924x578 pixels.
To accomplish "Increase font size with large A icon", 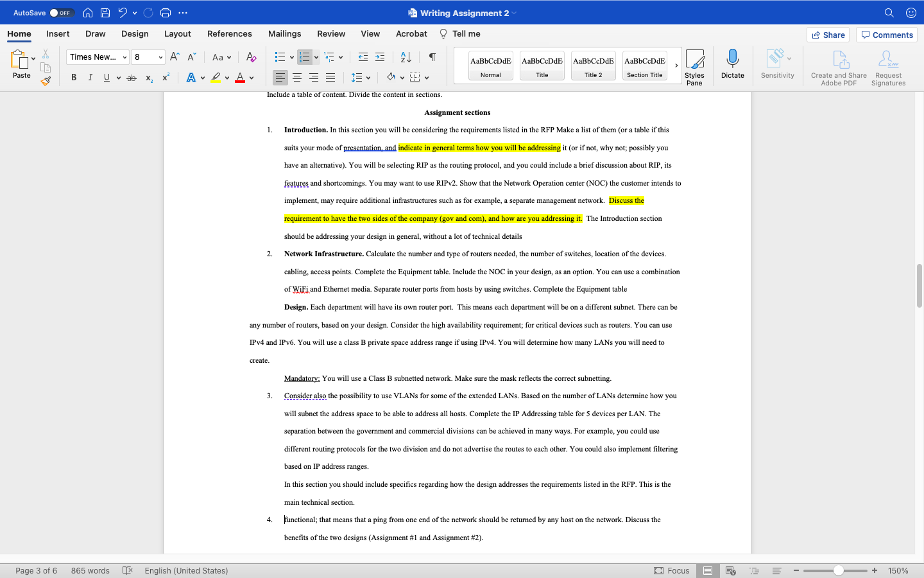I will point(175,57).
